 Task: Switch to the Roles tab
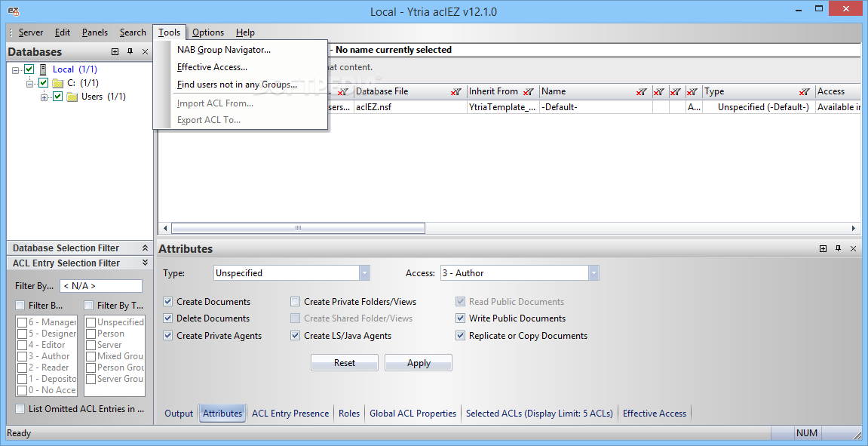click(349, 414)
